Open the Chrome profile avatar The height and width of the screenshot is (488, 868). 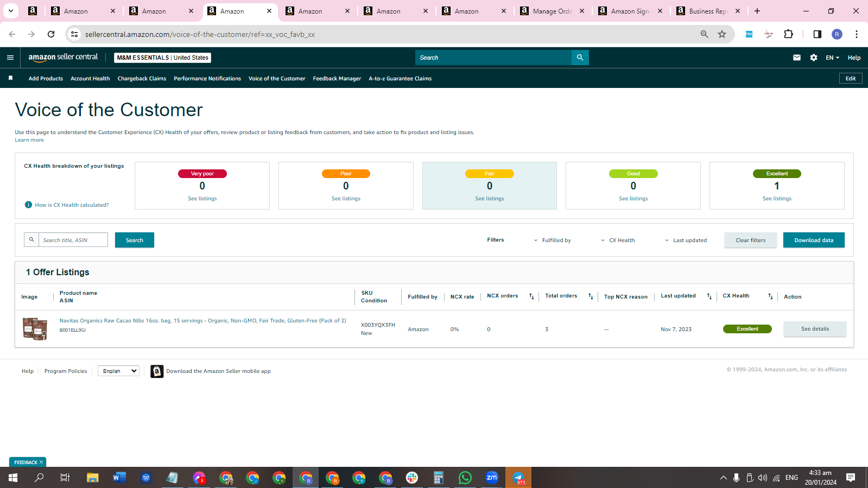[x=837, y=34]
